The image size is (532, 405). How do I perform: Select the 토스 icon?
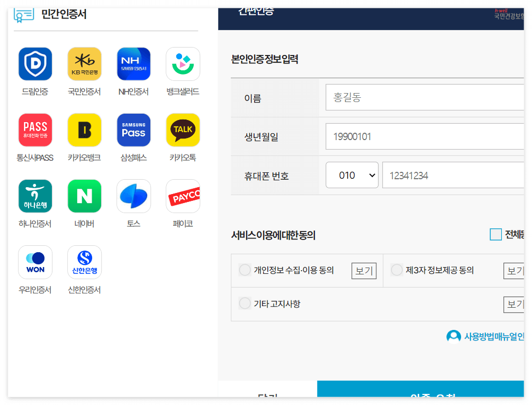click(134, 196)
